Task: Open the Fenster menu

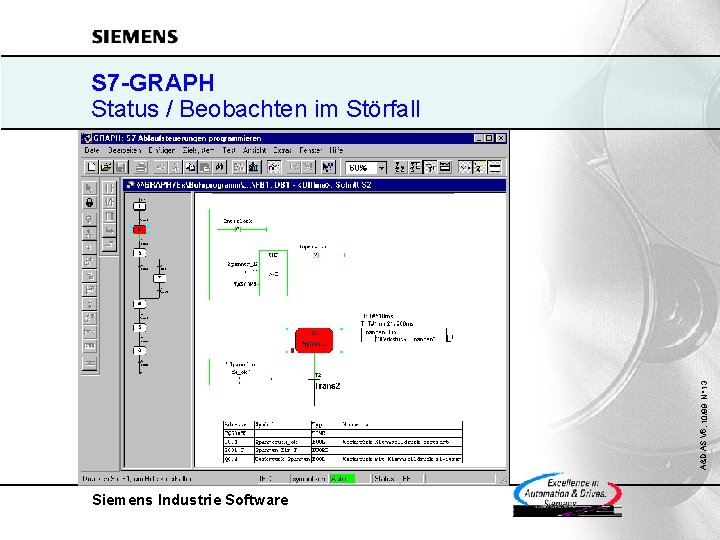Action: 310,150
